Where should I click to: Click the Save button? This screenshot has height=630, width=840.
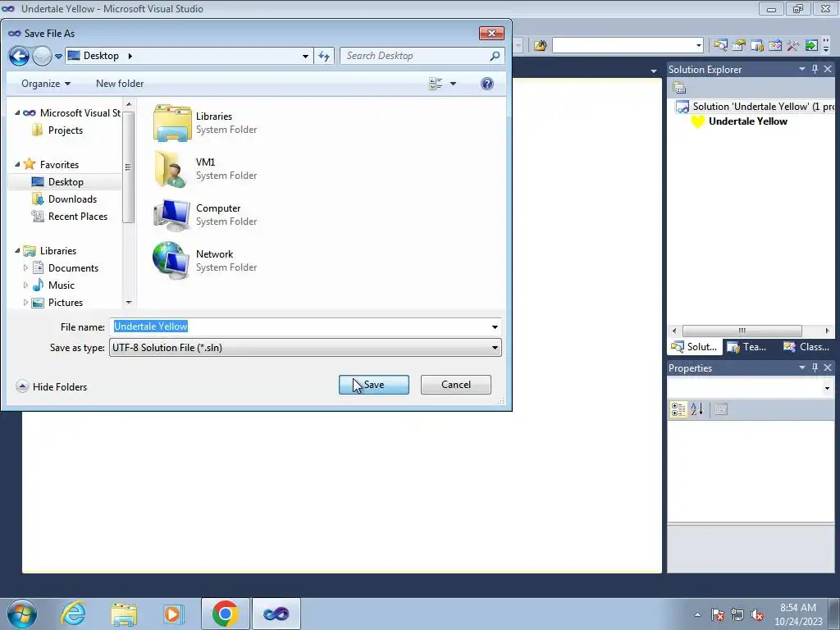[x=374, y=385]
